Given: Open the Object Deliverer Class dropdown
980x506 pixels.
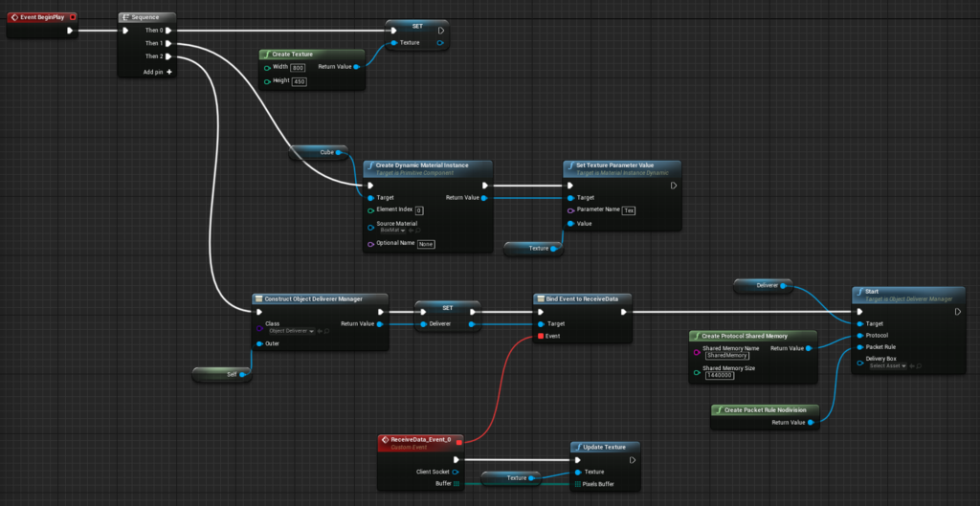Looking at the screenshot, I should point(291,331).
